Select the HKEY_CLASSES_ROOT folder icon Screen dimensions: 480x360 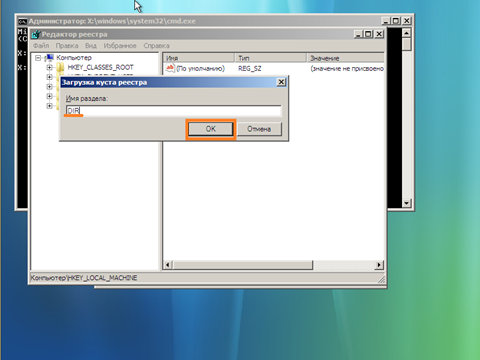[x=60, y=67]
